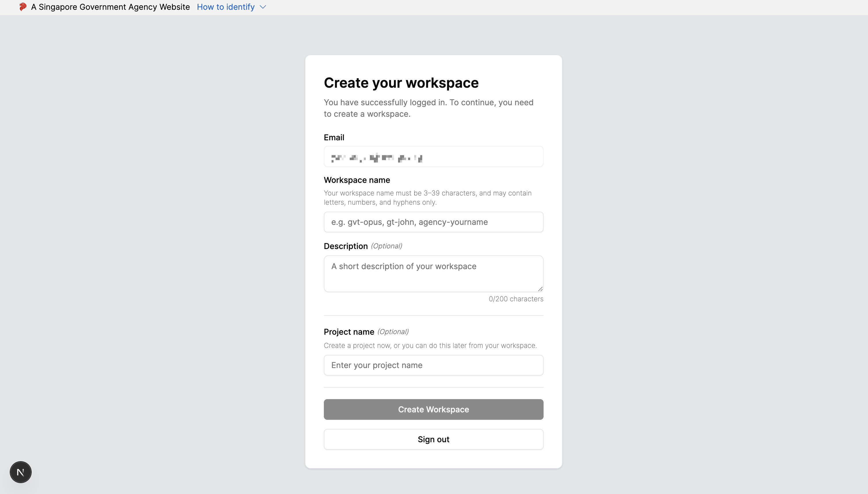
Task: Click the A Singapore Government Agency Website text
Action: tap(110, 7)
